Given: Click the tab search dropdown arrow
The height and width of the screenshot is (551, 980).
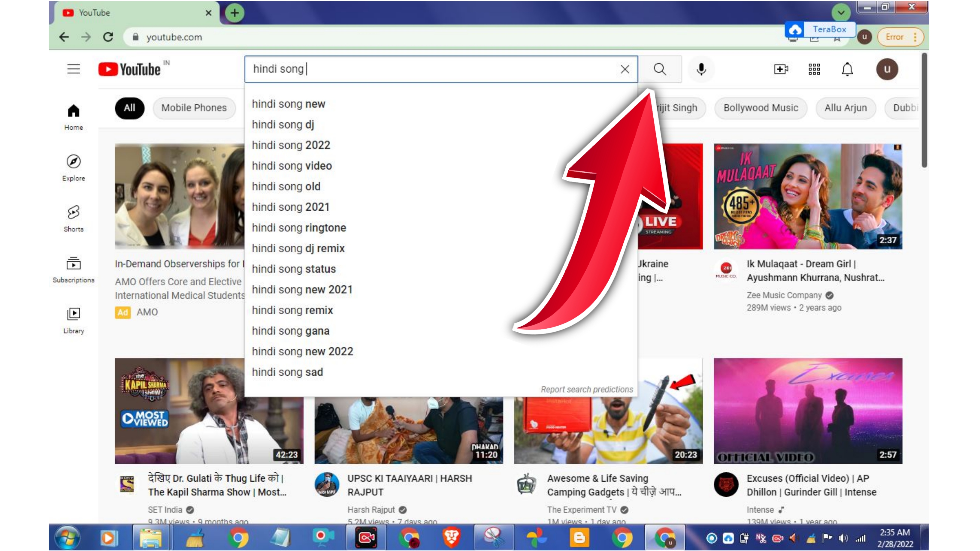Looking at the screenshot, I should click(841, 13).
